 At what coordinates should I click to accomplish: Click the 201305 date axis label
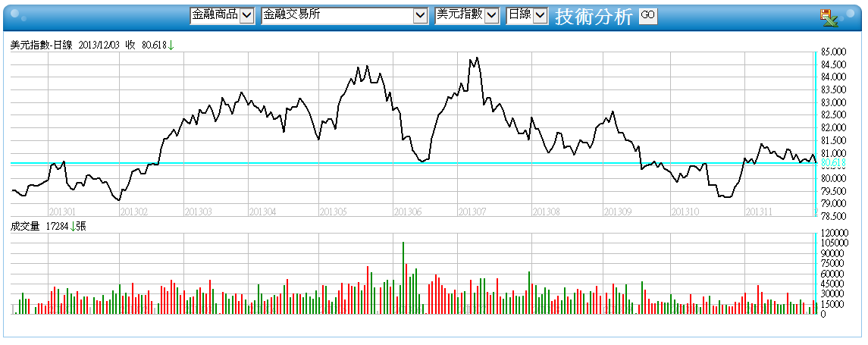[334, 212]
